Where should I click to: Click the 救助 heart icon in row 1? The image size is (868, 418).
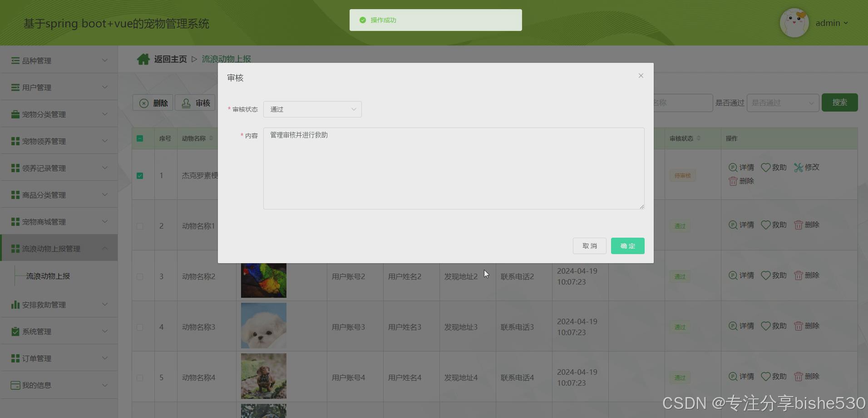tap(766, 167)
